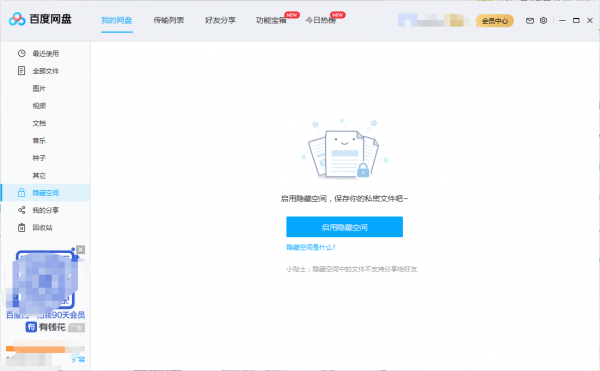Click the blurred user account avatar
This screenshot has height=371, width=600.
(407, 20)
